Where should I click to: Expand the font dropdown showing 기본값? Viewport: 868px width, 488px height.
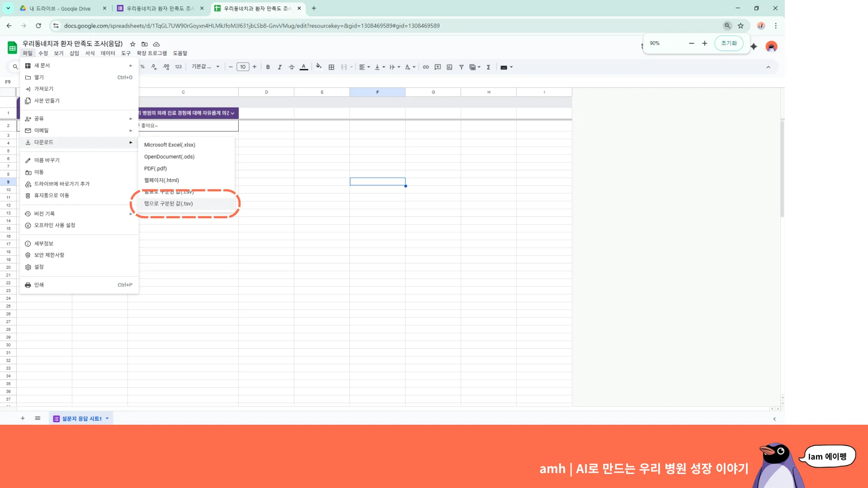pyautogui.click(x=205, y=67)
